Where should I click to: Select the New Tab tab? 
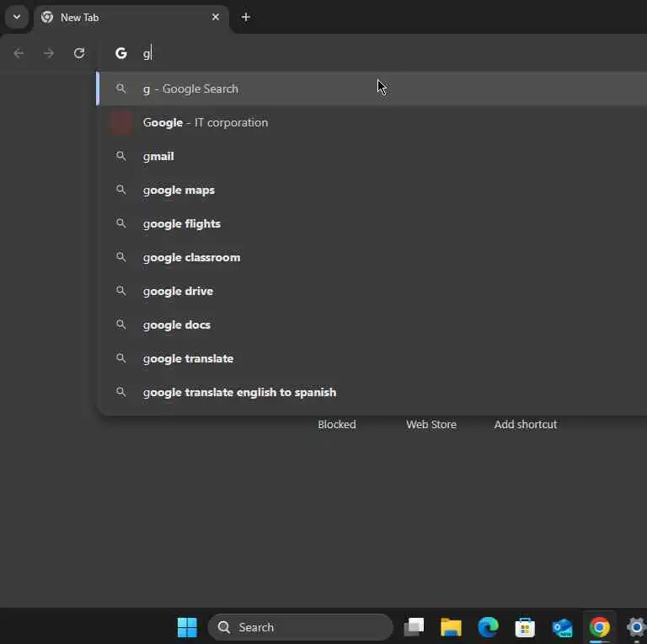(131, 18)
